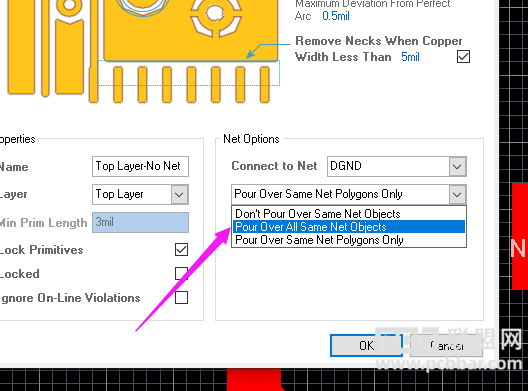Collapse the pour-over mode dropdown arrow

pyautogui.click(x=457, y=194)
